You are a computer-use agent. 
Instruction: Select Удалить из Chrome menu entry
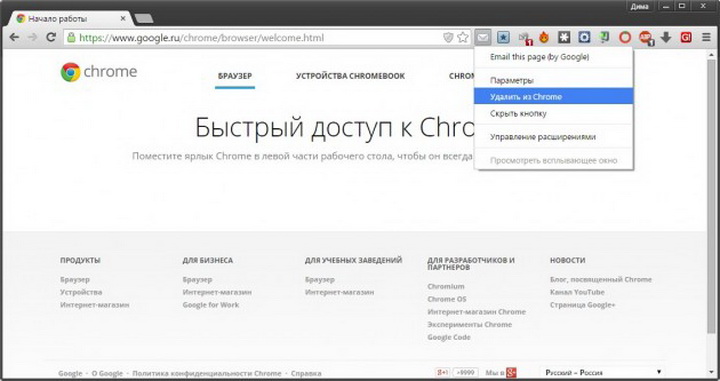554,96
